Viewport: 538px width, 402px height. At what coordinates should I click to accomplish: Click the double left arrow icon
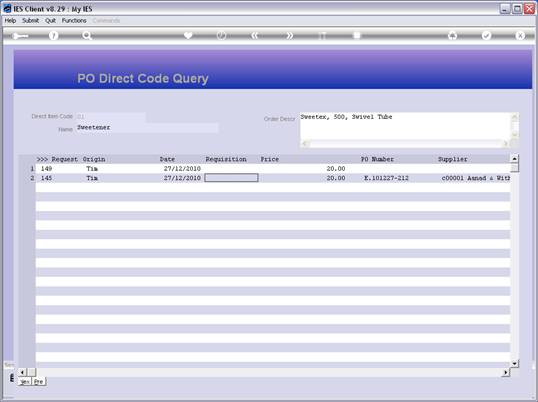coord(255,35)
